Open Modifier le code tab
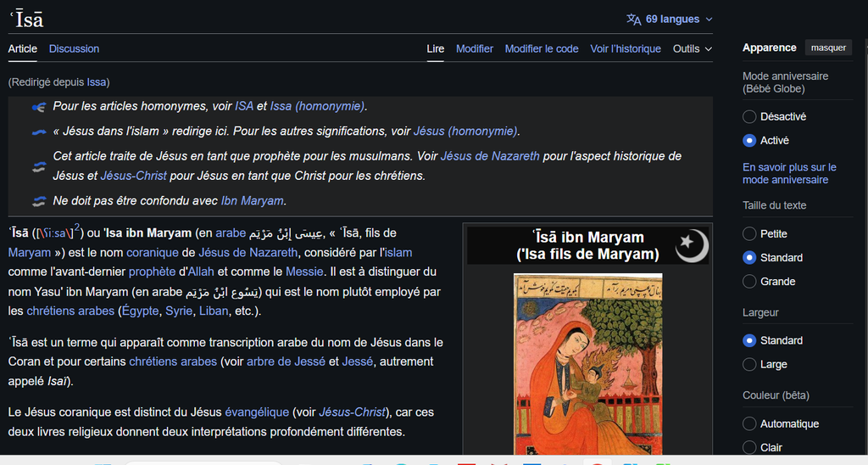Image resolution: width=868 pixels, height=465 pixels. click(542, 48)
